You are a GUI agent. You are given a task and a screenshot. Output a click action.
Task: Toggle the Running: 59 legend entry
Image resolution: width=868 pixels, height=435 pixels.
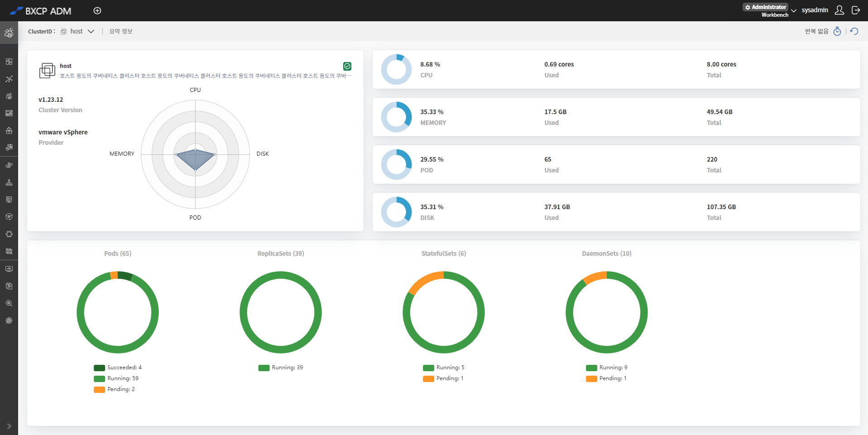coord(116,378)
